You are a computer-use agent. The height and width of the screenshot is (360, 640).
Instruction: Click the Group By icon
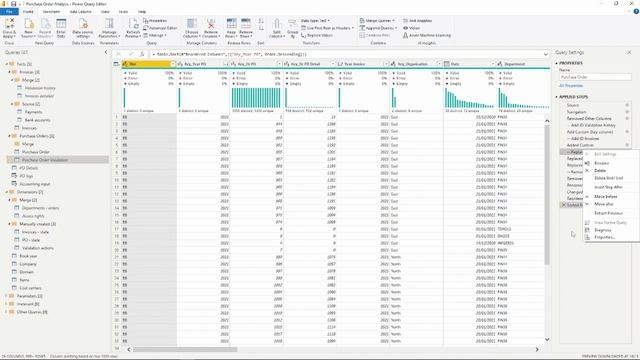pos(292,24)
